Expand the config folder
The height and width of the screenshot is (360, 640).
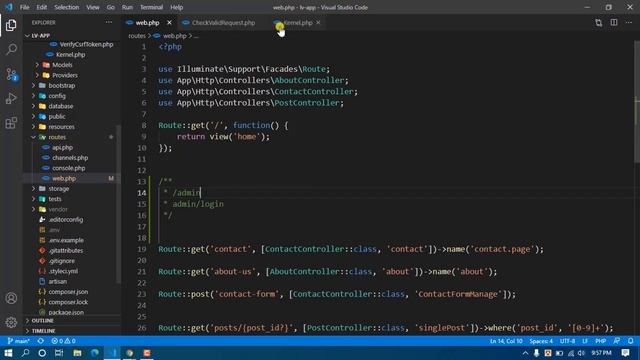(57, 96)
